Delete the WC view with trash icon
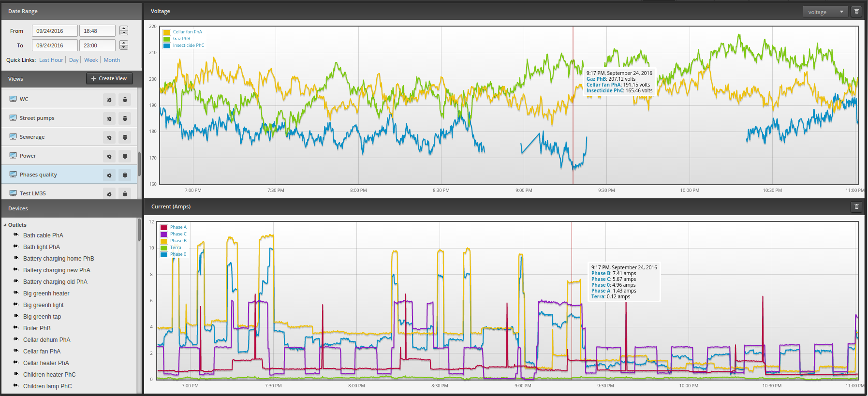 point(125,100)
